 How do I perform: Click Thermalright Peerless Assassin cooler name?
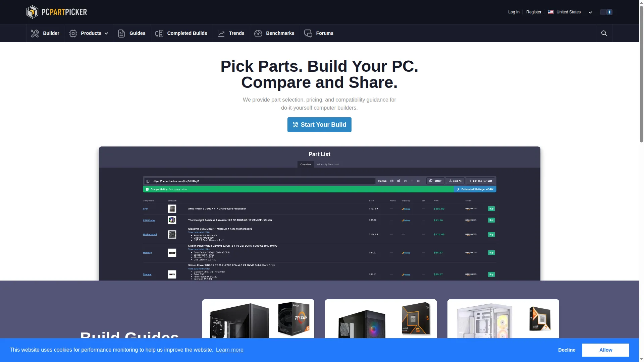click(x=230, y=220)
